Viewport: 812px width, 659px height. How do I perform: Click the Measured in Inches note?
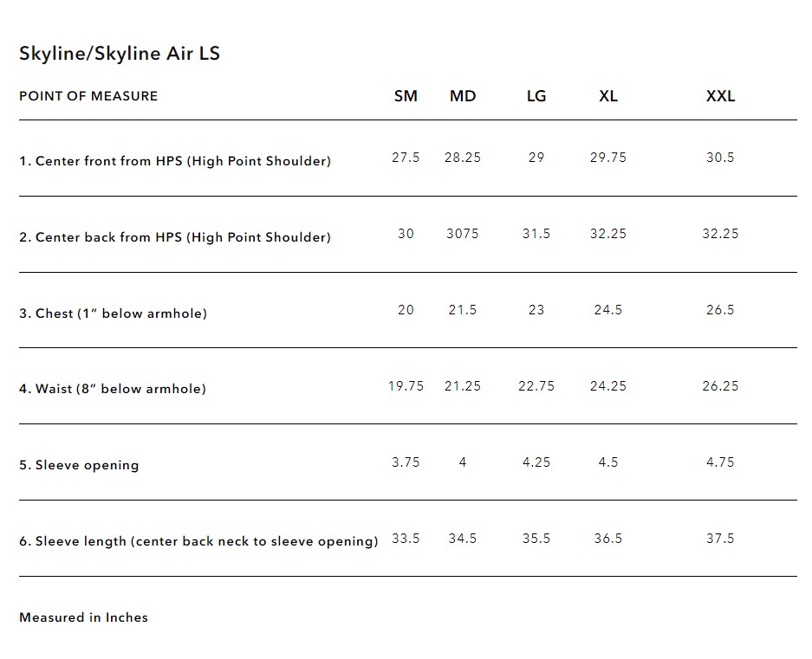tap(83, 617)
